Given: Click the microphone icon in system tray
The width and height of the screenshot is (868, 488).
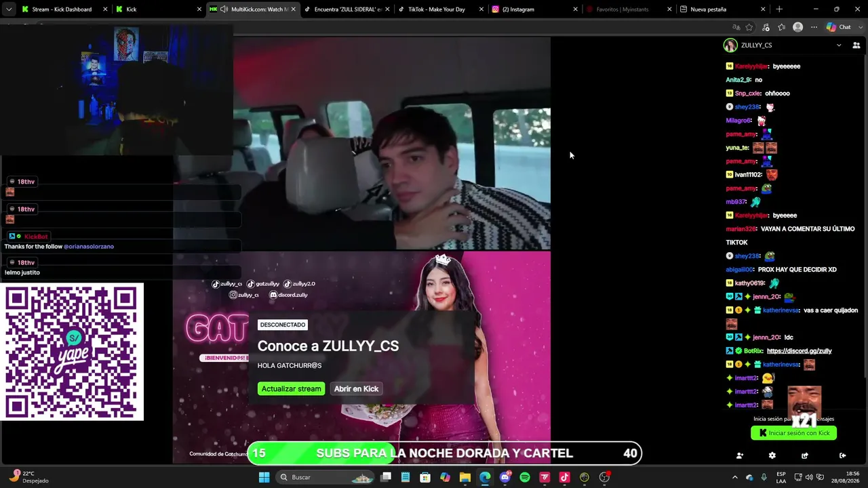Looking at the screenshot, I should (764, 477).
